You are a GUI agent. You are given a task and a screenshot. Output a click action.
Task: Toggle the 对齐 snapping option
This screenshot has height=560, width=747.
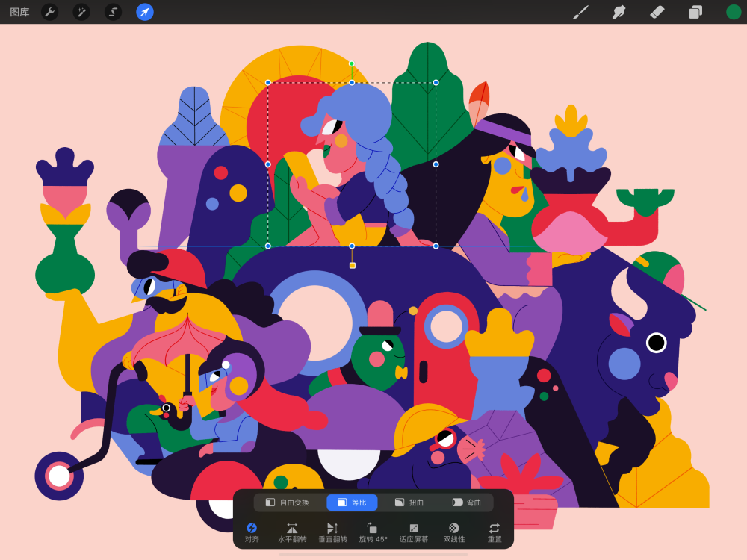(252, 532)
